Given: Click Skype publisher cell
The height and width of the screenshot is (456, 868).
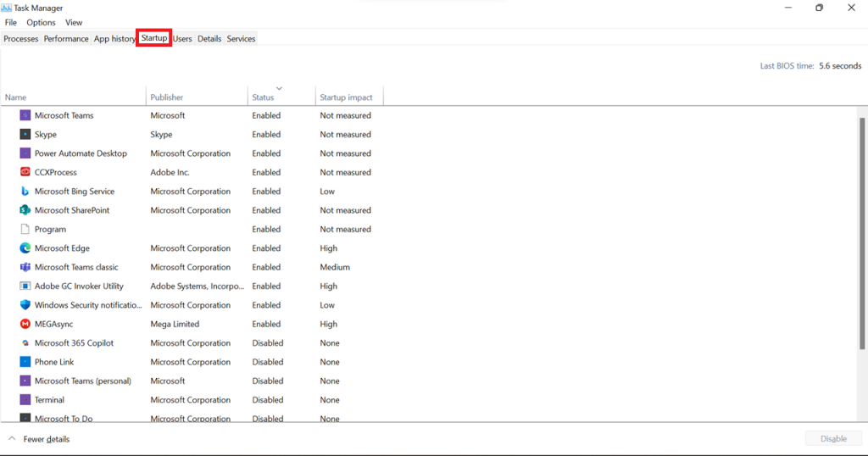Looking at the screenshot, I should [161, 134].
